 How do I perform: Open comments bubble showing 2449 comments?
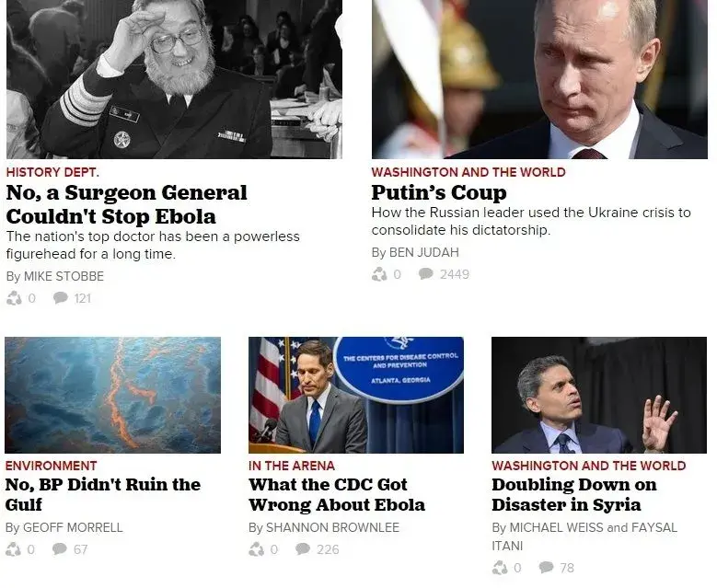point(426,274)
